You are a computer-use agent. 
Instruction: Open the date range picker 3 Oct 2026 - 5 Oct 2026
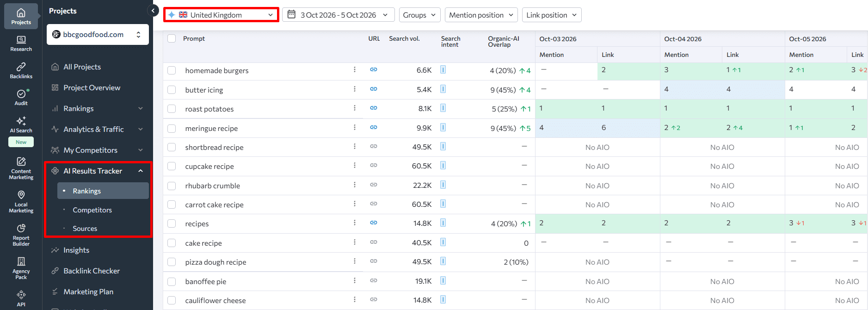(x=338, y=15)
